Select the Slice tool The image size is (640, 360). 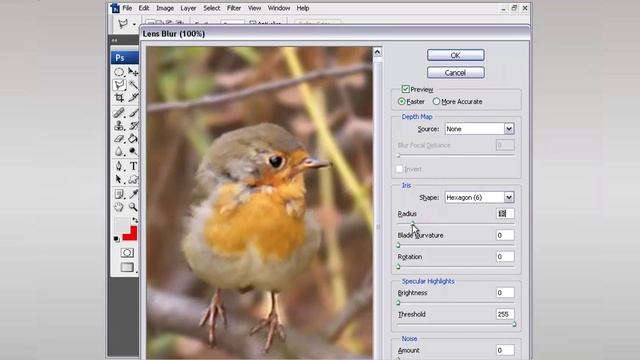(133, 98)
